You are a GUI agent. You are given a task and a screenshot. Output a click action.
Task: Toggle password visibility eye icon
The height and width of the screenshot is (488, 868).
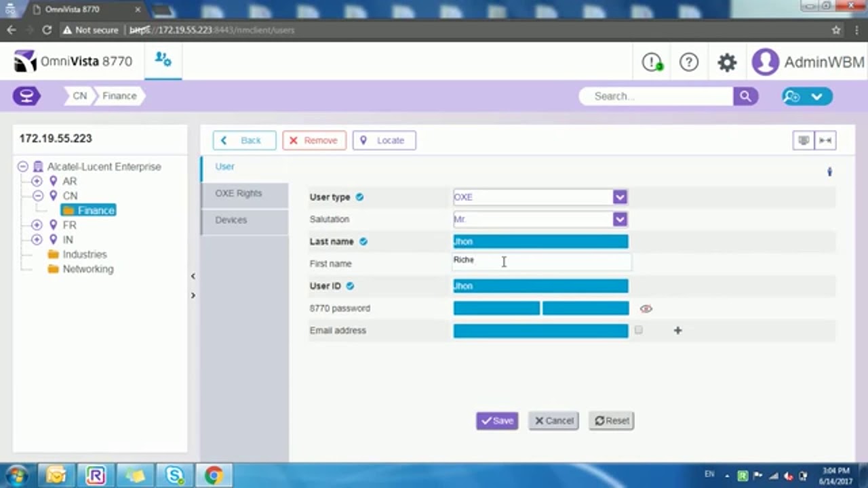(x=646, y=308)
